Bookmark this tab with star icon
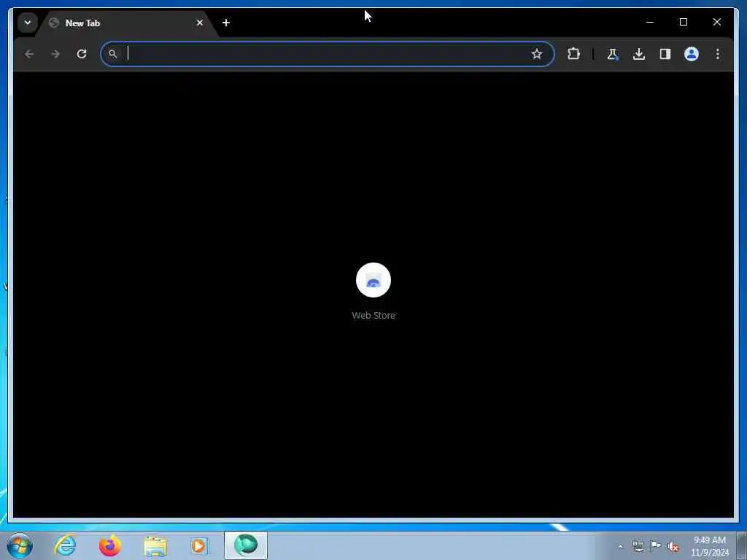 click(537, 54)
